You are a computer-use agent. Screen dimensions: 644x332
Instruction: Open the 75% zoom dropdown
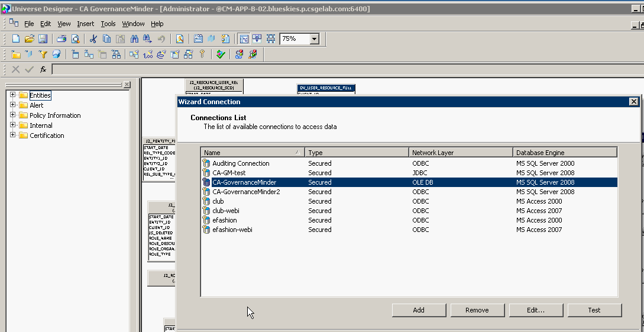(314, 39)
